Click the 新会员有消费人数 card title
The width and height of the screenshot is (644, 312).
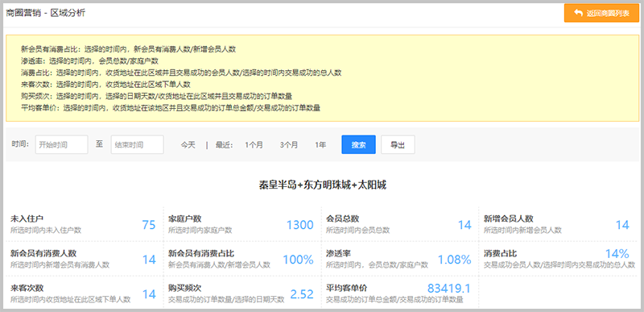tap(43, 253)
